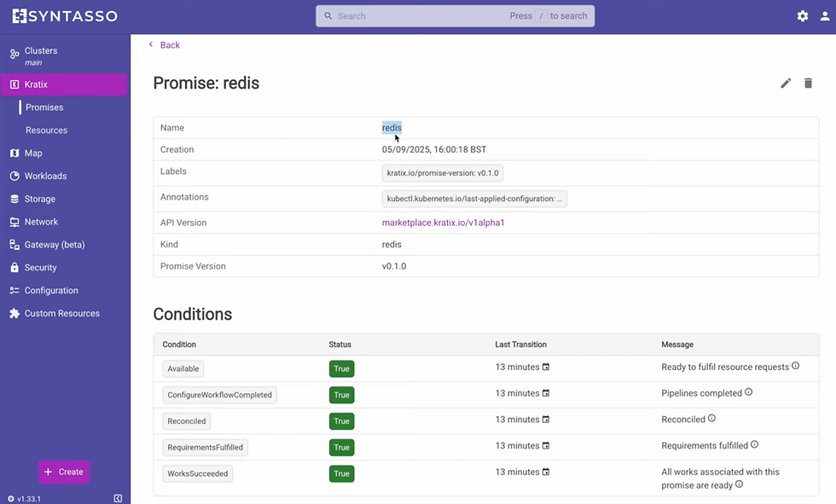The width and height of the screenshot is (836, 504).
Task: Open Storage menu item
Action: click(x=65, y=199)
